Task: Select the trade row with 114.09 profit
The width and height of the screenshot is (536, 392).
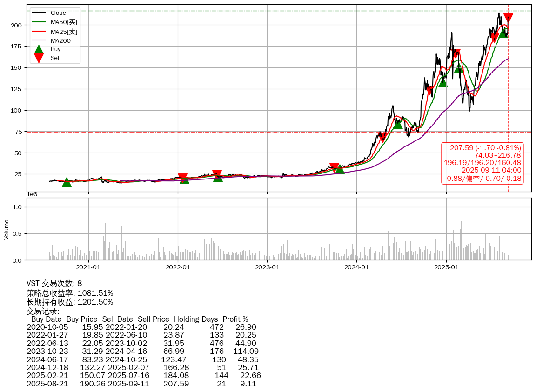Action: pos(142,351)
